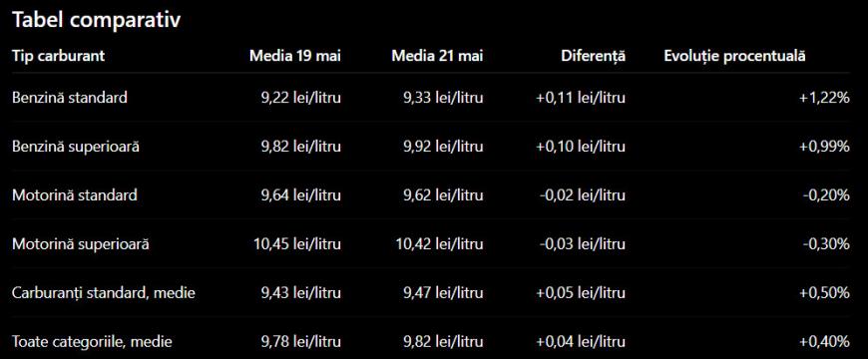The height and width of the screenshot is (359, 868).
Task: Select the +1,22% percentage cell
Action: 824,98
